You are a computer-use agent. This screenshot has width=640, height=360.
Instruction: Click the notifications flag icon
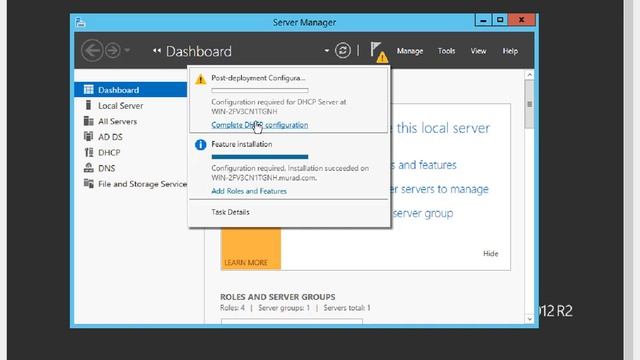click(x=378, y=52)
